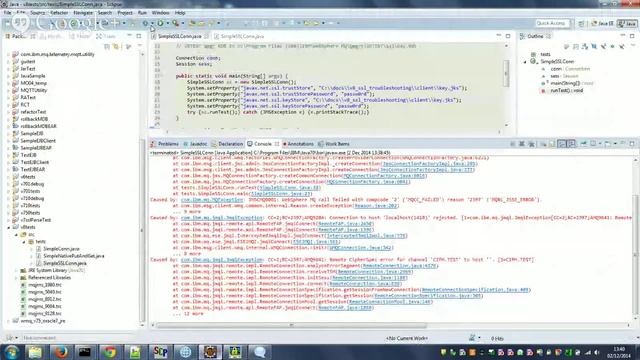Click Reason.java:203 link in console
The height and width of the screenshot is (360, 640).
(376, 206)
